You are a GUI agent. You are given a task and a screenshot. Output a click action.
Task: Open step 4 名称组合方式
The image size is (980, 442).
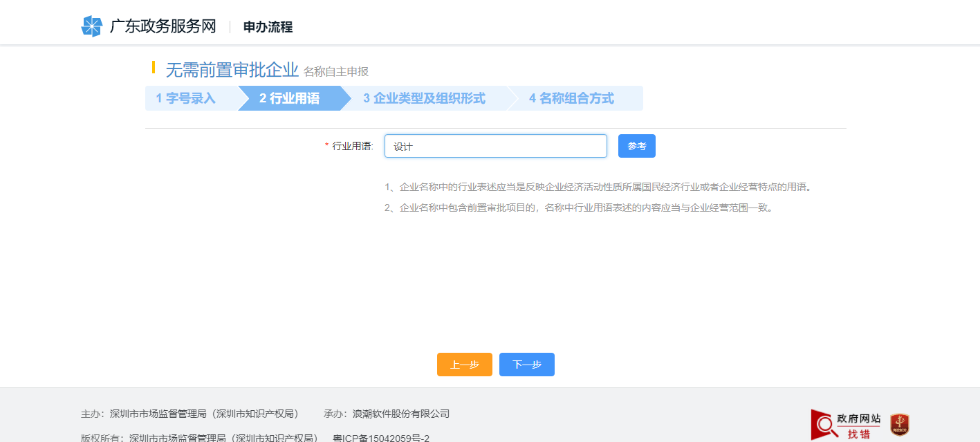pyautogui.click(x=571, y=98)
